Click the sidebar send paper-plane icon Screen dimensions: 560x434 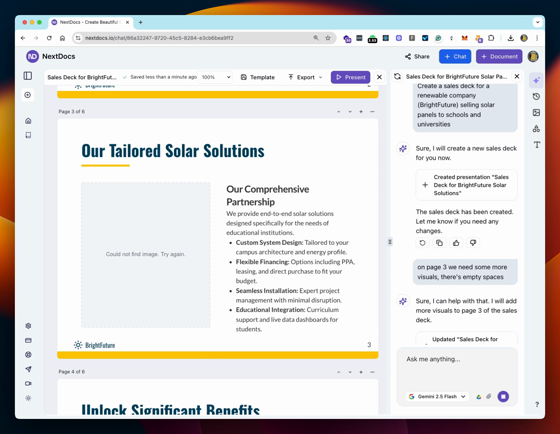click(x=28, y=369)
